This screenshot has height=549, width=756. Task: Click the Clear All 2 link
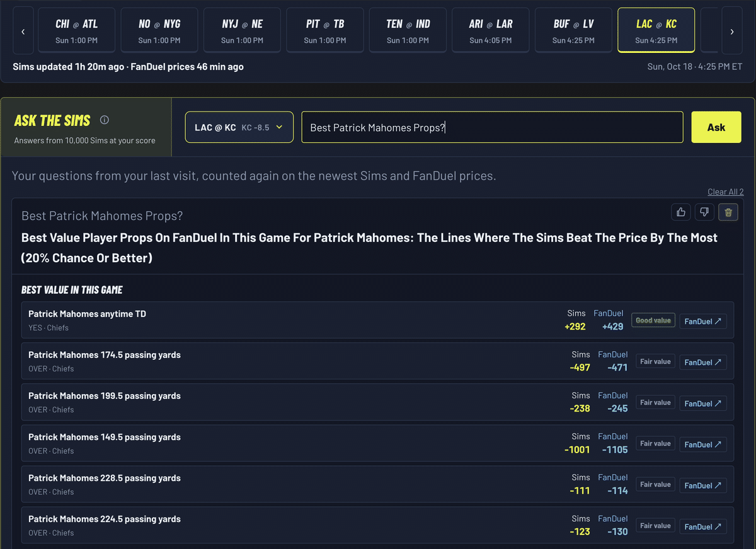[725, 192]
